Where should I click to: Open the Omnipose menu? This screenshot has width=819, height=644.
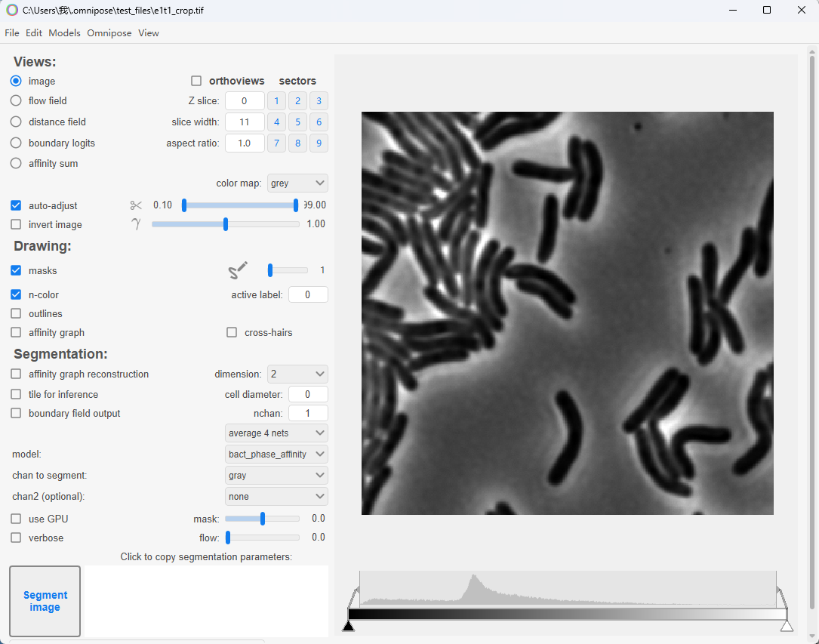pyautogui.click(x=109, y=33)
